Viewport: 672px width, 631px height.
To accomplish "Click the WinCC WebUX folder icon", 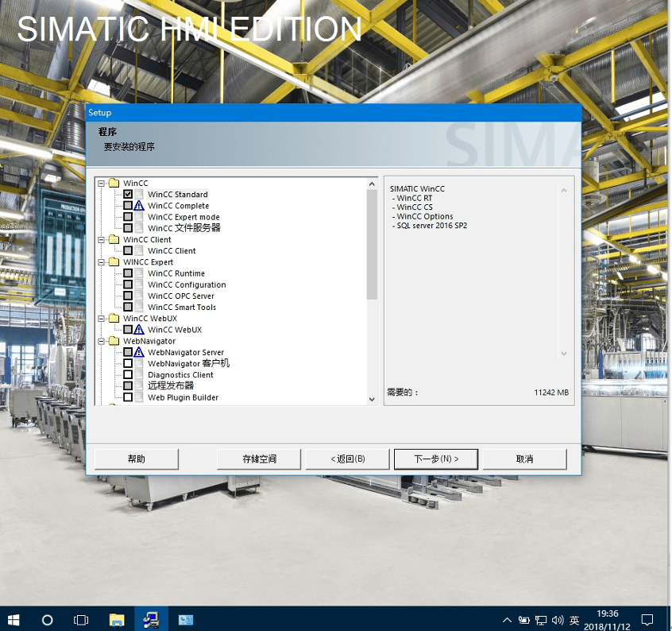I will click(114, 318).
